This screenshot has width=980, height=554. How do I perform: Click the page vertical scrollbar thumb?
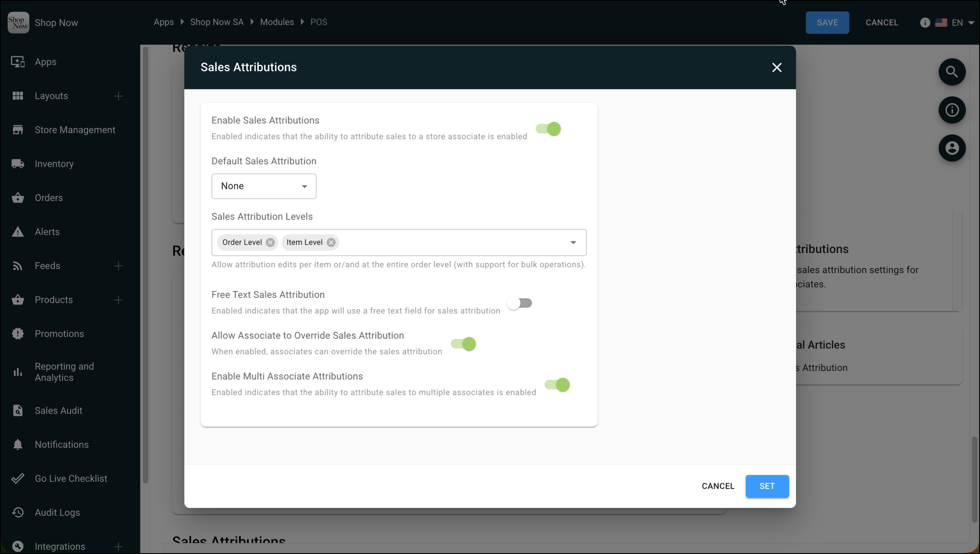coord(974,479)
